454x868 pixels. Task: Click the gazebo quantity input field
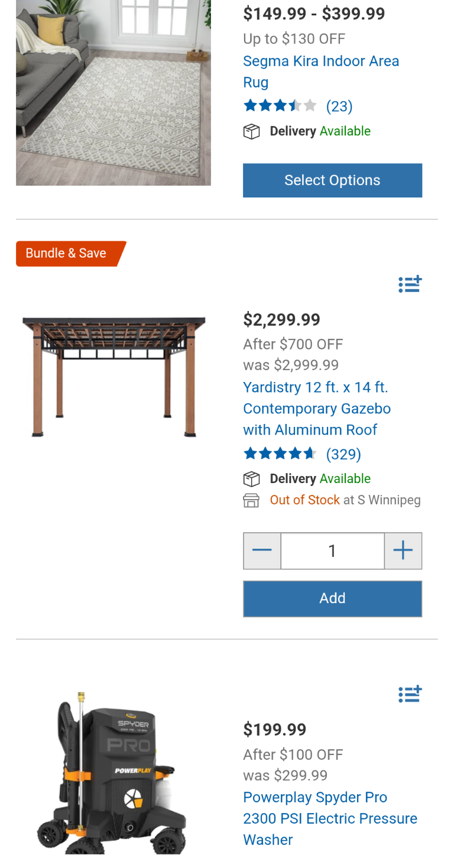332,551
